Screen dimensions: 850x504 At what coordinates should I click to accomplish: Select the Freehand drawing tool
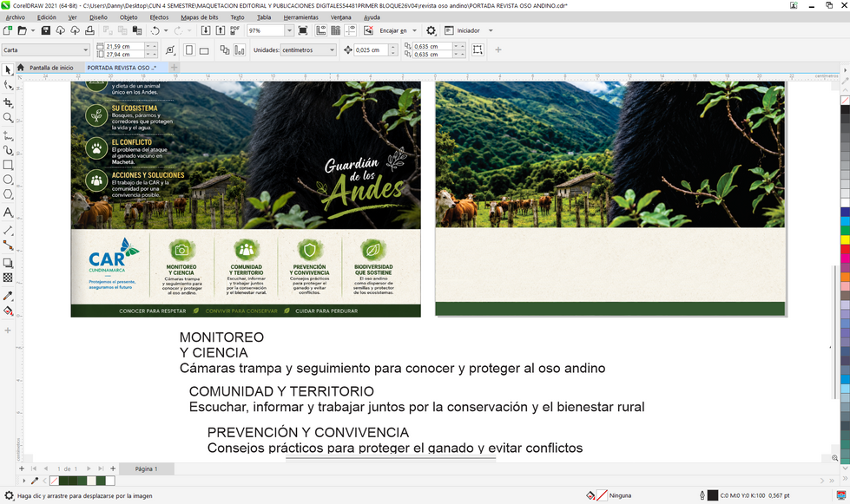click(8, 134)
